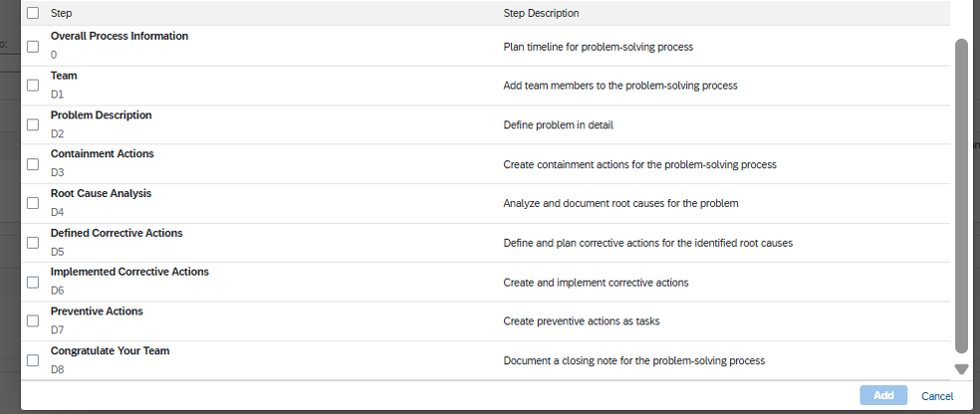Click the Add button
Screen dimensions: 980x414
883,395
